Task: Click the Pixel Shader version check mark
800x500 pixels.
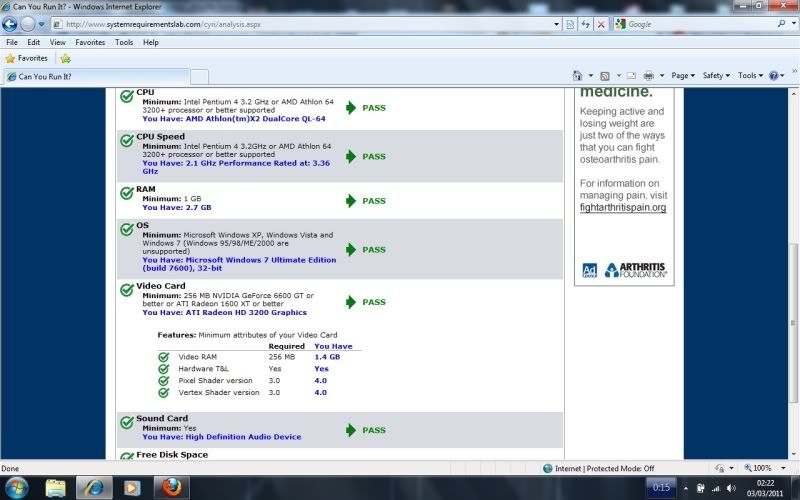Action: pos(163,381)
